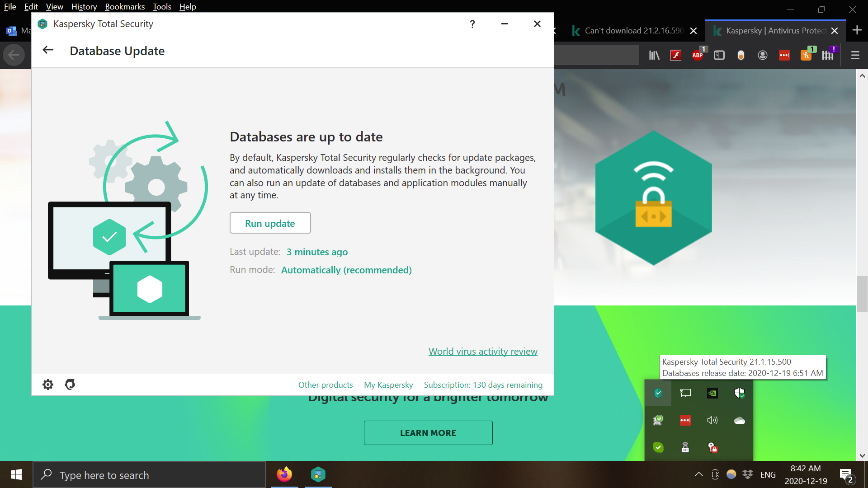This screenshot has height=488, width=868.
Task: Open NVIDIA icon in system tray
Action: pos(712,393)
